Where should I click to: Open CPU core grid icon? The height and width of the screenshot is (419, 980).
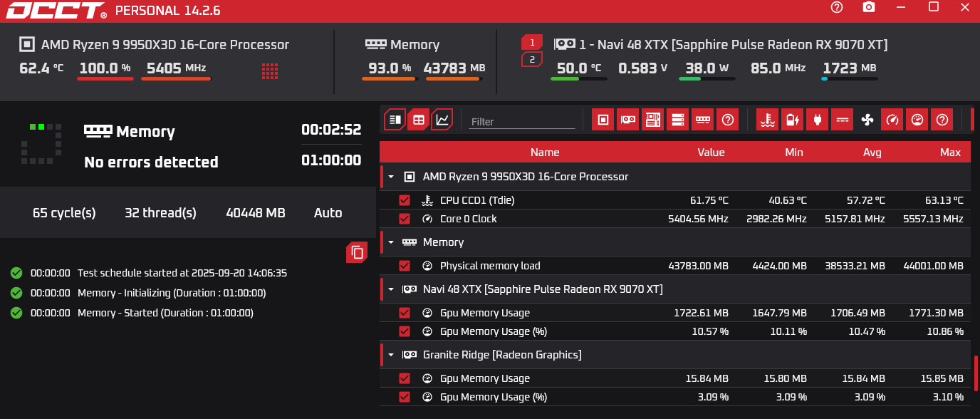click(x=269, y=71)
